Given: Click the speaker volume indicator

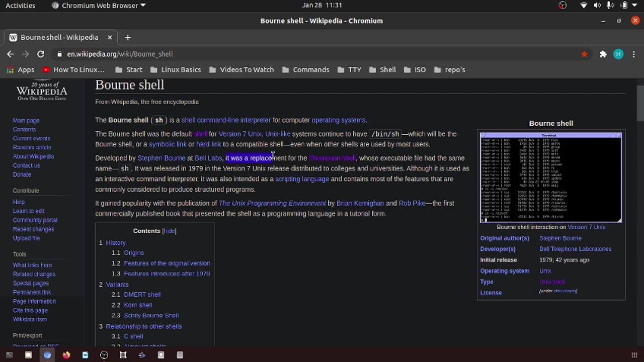Looking at the screenshot, I should click(x=597, y=6).
